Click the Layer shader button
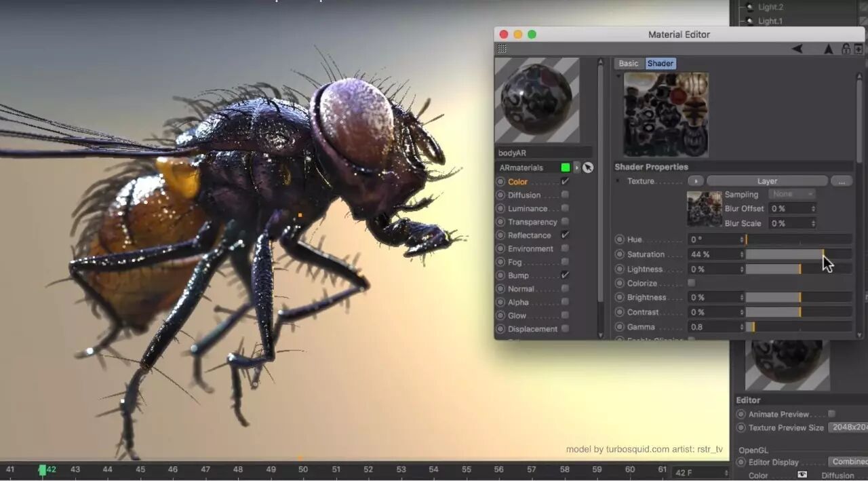 [x=767, y=181]
